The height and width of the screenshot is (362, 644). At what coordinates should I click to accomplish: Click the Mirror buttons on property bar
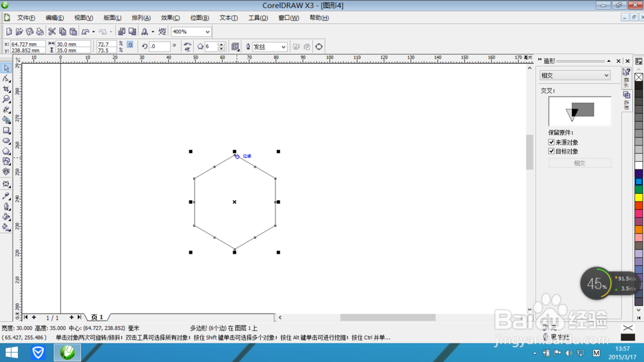[x=187, y=47]
